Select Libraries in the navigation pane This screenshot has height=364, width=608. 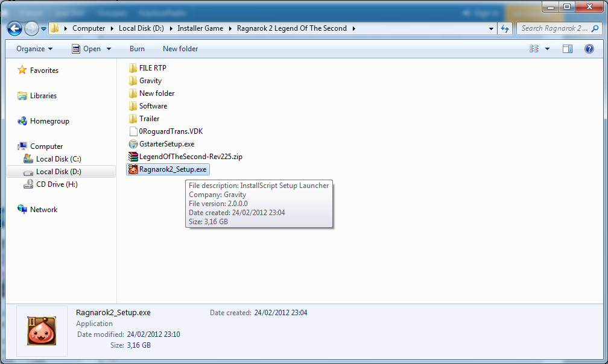pyautogui.click(x=43, y=96)
